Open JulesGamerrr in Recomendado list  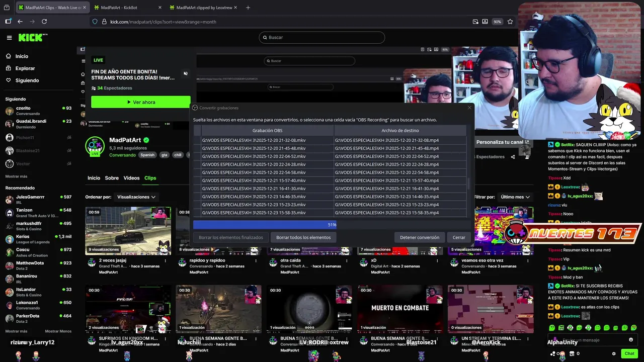[39, 199]
